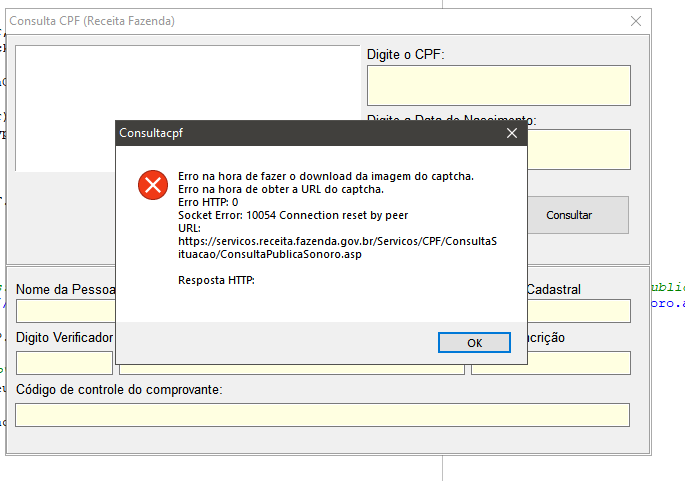Click the Código de controle do comprovante label
This screenshot has height=481, width=685.
(119, 390)
